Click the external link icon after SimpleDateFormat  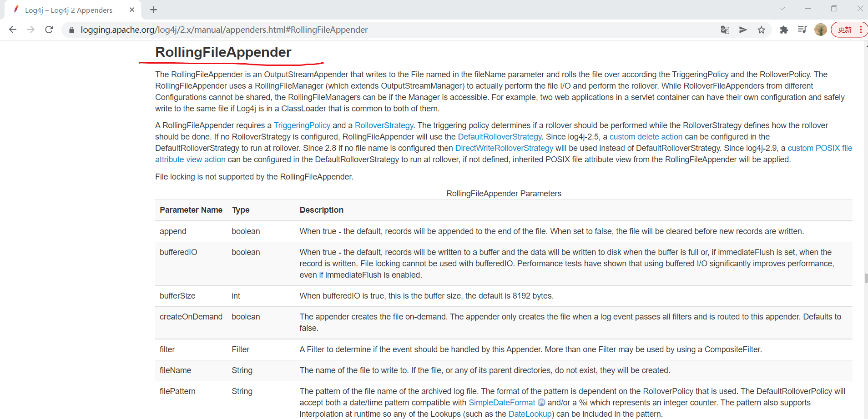tap(541, 403)
